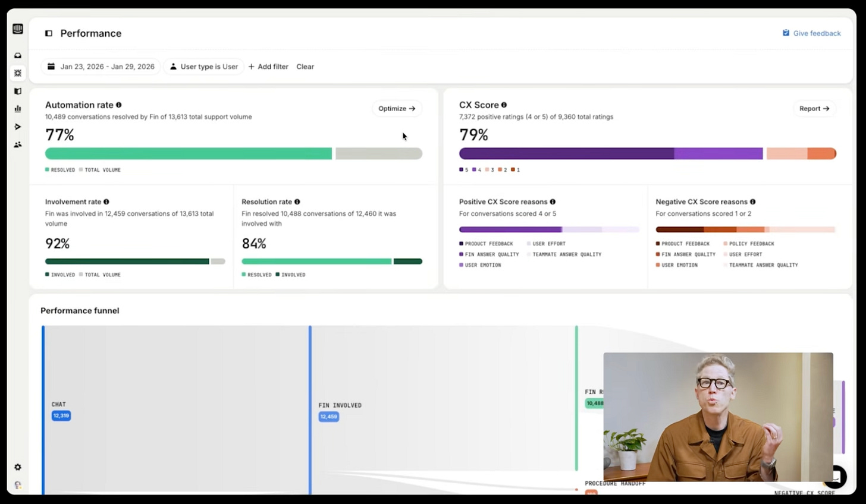Click info icon beside Positive CX Score reasons

click(x=553, y=202)
